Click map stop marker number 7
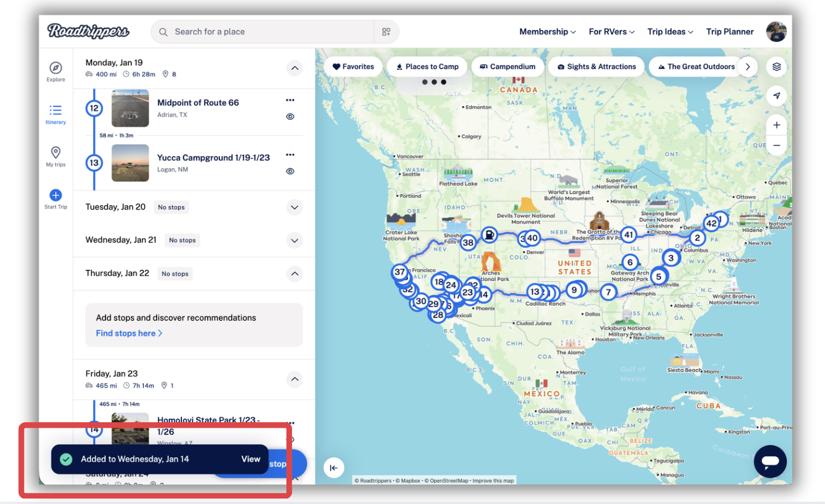 (x=609, y=291)
